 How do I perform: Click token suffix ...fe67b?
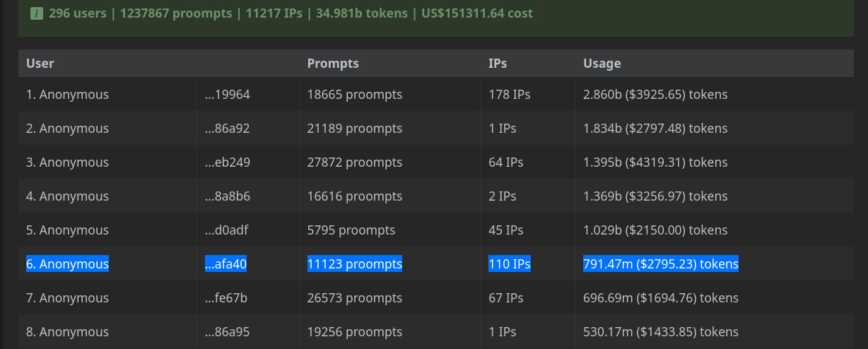[226, 298]
